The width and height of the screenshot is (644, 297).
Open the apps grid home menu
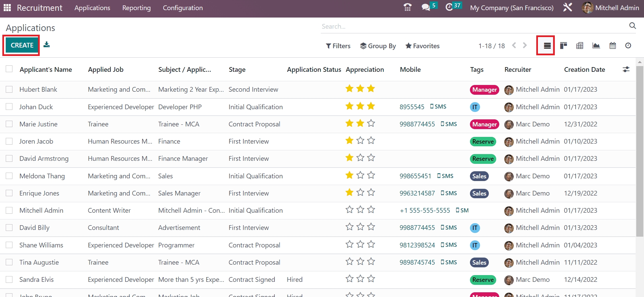7,8
